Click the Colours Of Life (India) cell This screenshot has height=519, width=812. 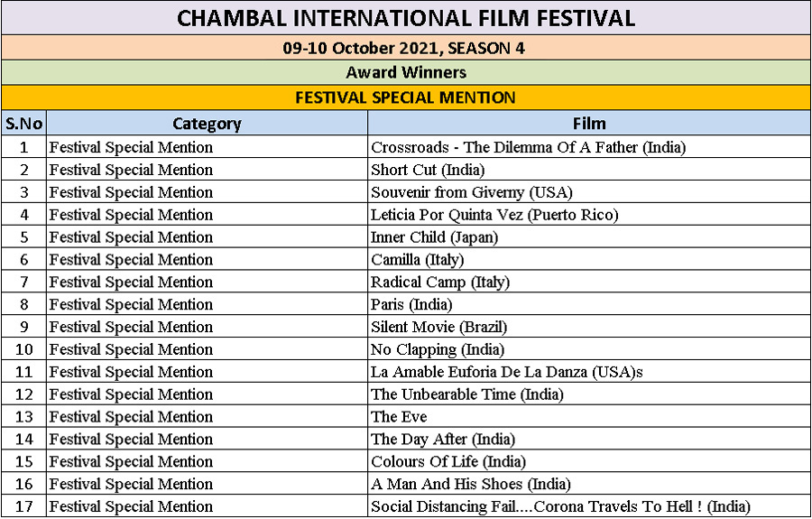point(589,461)
